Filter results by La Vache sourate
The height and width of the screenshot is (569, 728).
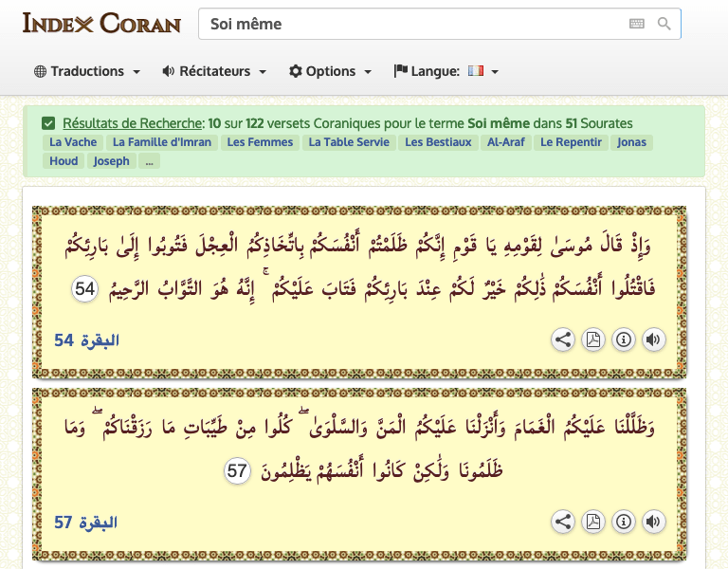click(73, 142)
